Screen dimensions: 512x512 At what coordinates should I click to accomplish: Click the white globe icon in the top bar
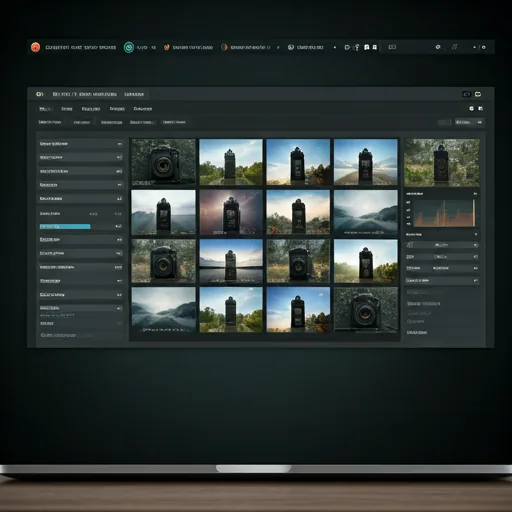(291, 47)
